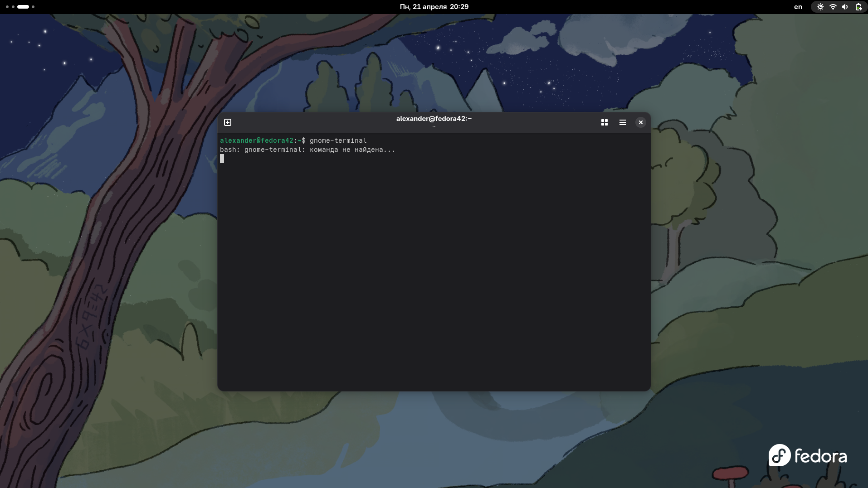Click the typed gnome-terminal command text
868x488 pixels.
(x=338, y=140)
